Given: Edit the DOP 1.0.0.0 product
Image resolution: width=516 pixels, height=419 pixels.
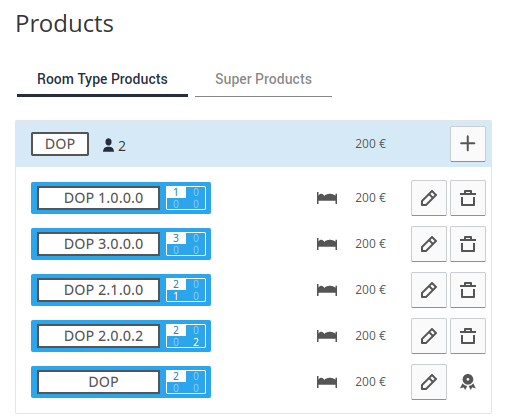Looking at the screenshot, I should 429,198.
